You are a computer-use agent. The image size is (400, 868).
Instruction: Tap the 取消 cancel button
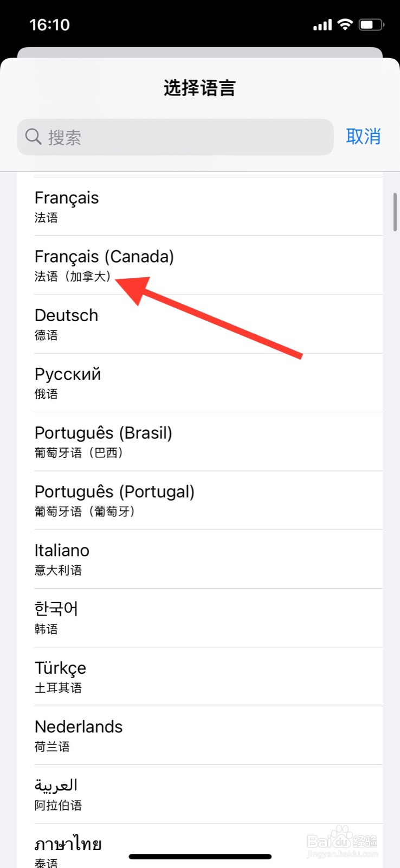tap(363, 137)
